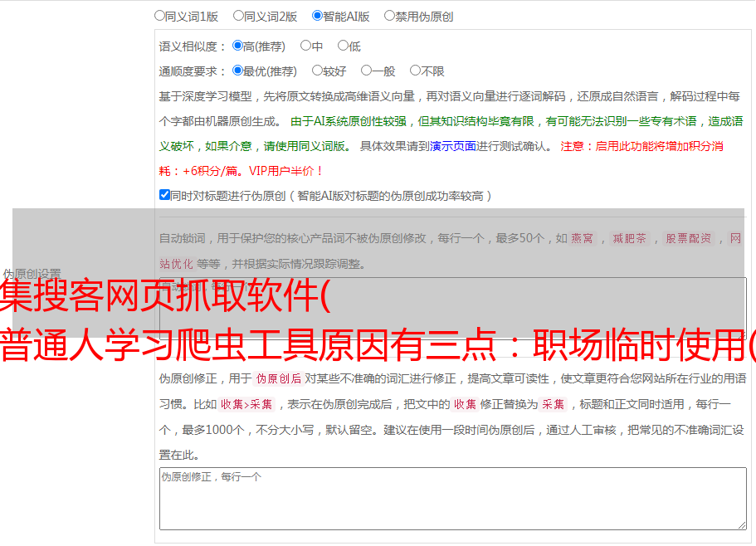Click the 减肥茶 example keyword
756x546 pixels.
click(629, 238)
